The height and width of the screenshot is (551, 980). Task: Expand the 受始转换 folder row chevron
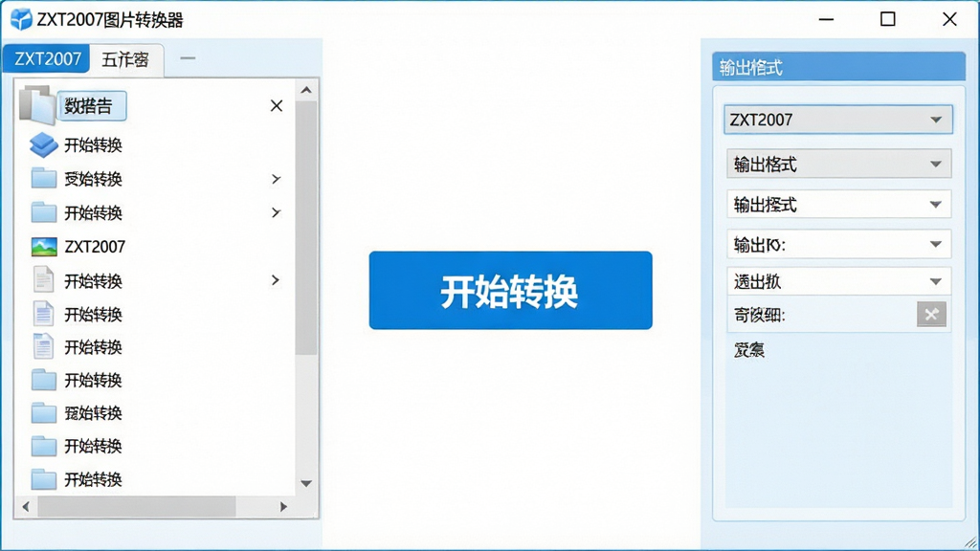pyautogui.click(x=276, y=179)
